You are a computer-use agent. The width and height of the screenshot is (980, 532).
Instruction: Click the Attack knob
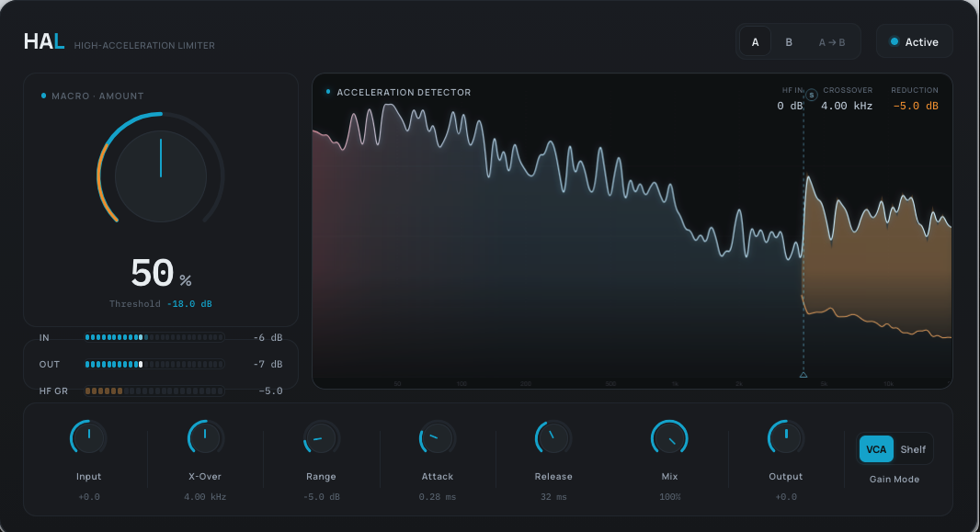(x=438, y=437)
